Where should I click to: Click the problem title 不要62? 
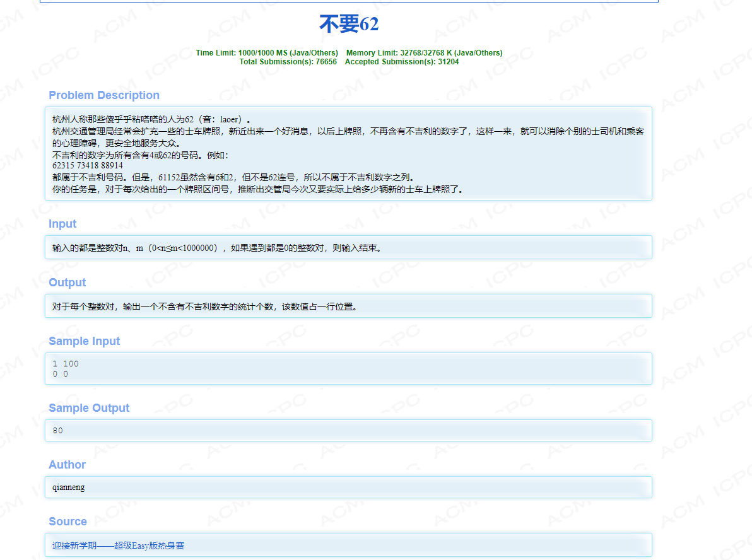pos(349,24)
